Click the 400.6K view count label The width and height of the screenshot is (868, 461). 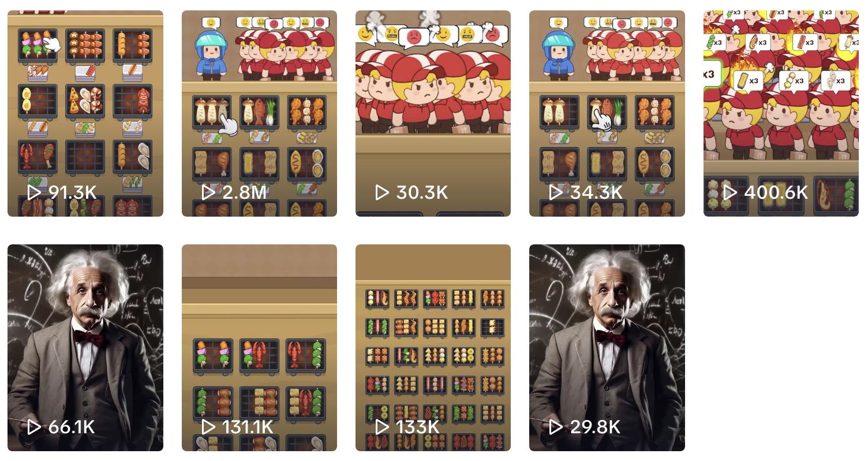[776, 192]
